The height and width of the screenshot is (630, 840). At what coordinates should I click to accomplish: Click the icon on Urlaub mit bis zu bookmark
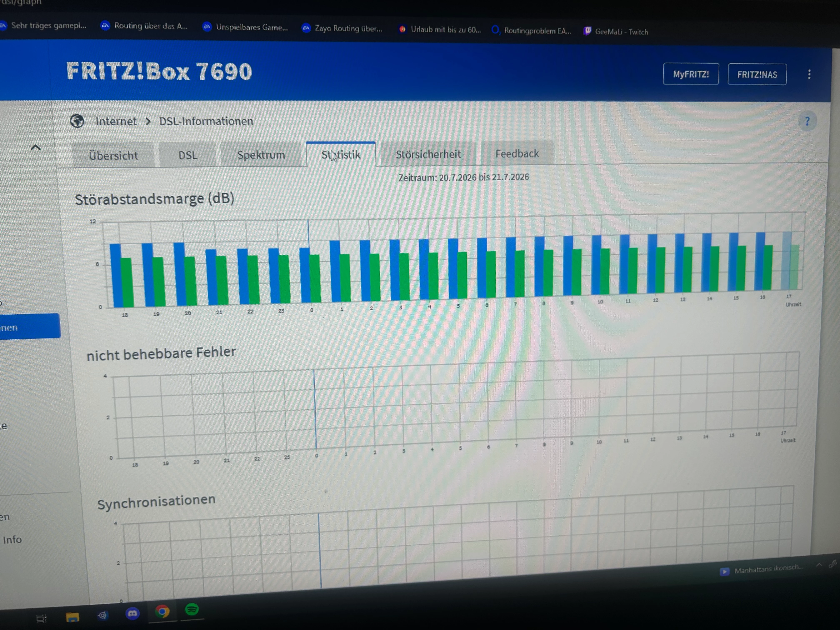[402, 29]
